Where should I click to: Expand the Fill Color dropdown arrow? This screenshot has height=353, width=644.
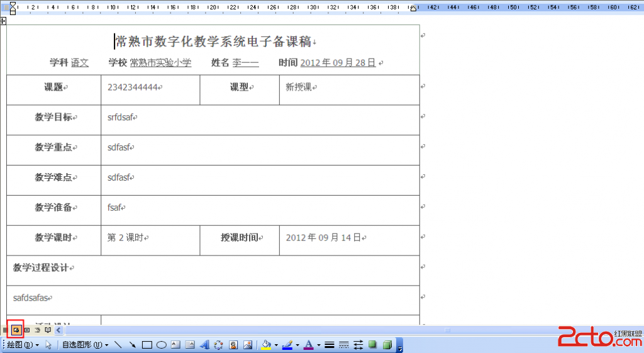276,345
